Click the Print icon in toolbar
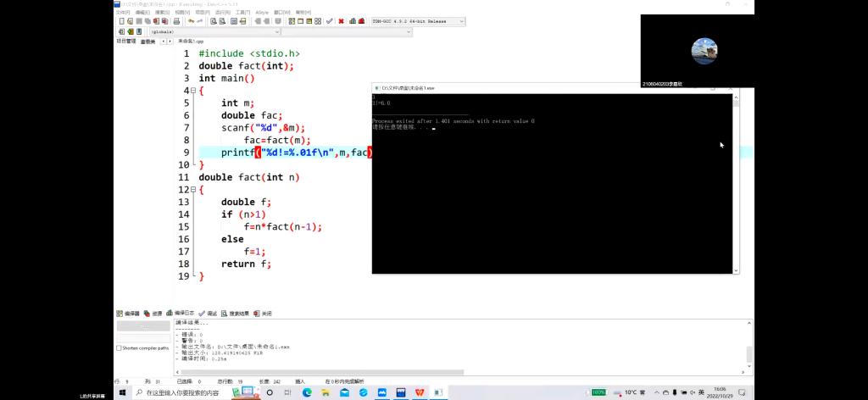Screen dimensions: 868x400 pyautogui.click(x=175, y=21)
